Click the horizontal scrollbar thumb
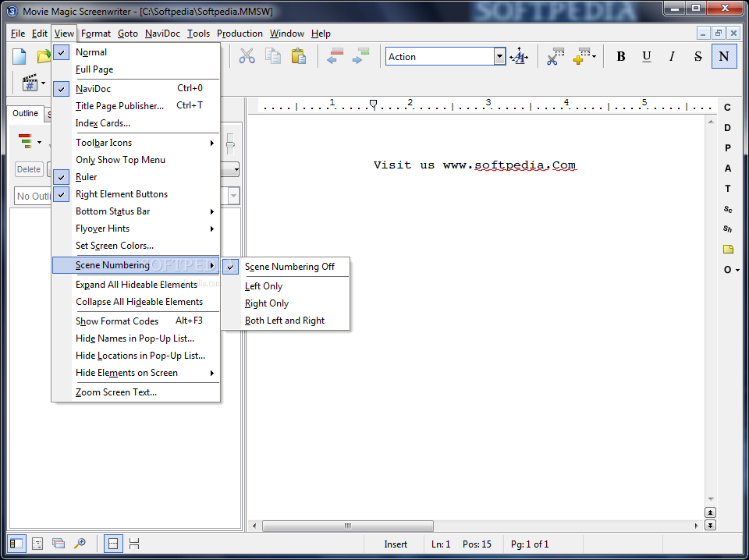Image resolution: width=749 pixels, height=560 pixels. point(348,526)
